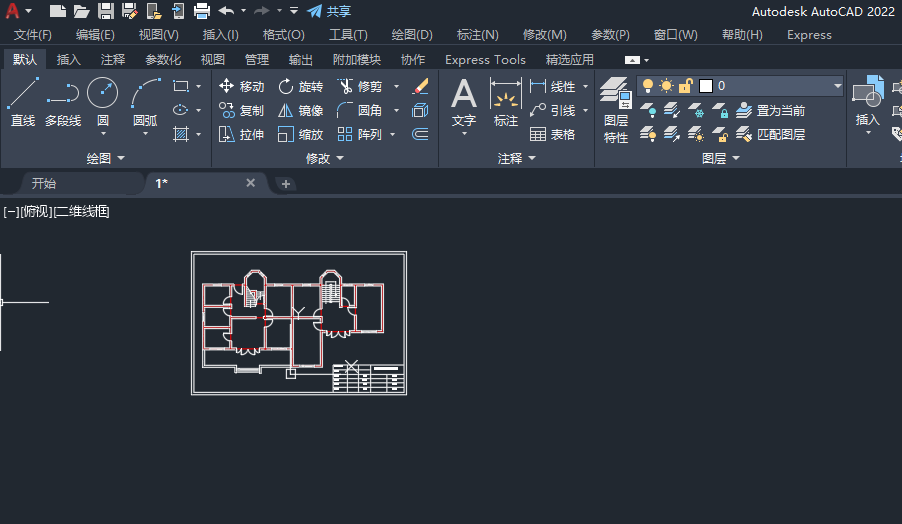The width and height of the screenshot is (902, 524).
Task: Click the Plot/Print icon in quick access toolbar
Action: click(202, 11)
